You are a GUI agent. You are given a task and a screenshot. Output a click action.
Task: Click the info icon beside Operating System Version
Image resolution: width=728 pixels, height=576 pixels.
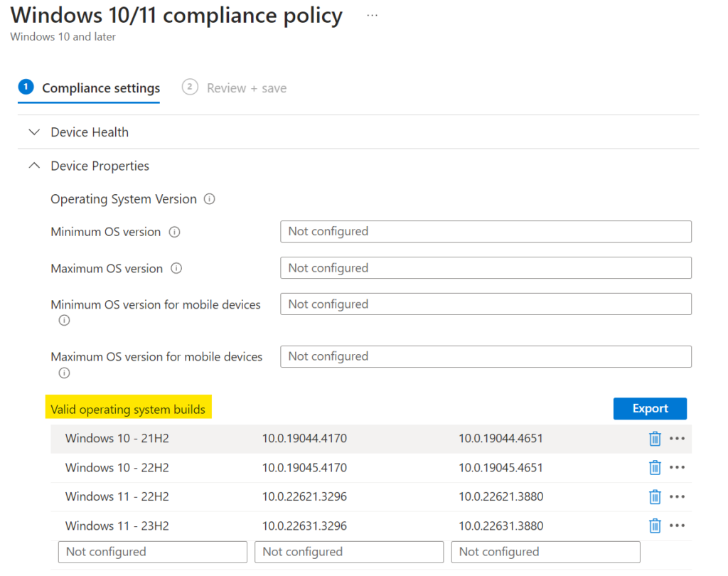click(209, 200)
